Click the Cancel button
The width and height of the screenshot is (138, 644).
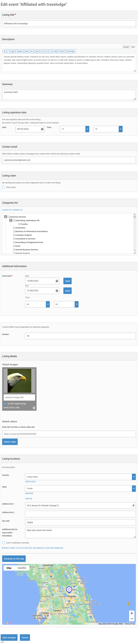pyautogui.click(x=25, y=638)
